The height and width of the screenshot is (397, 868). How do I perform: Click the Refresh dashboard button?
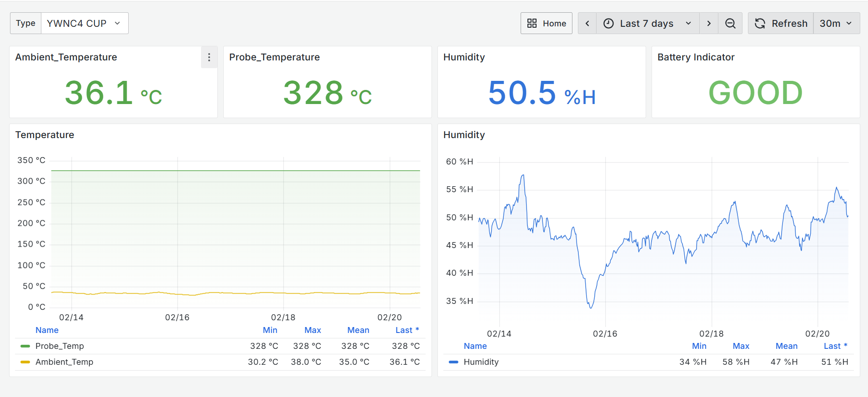click(781, 24)
